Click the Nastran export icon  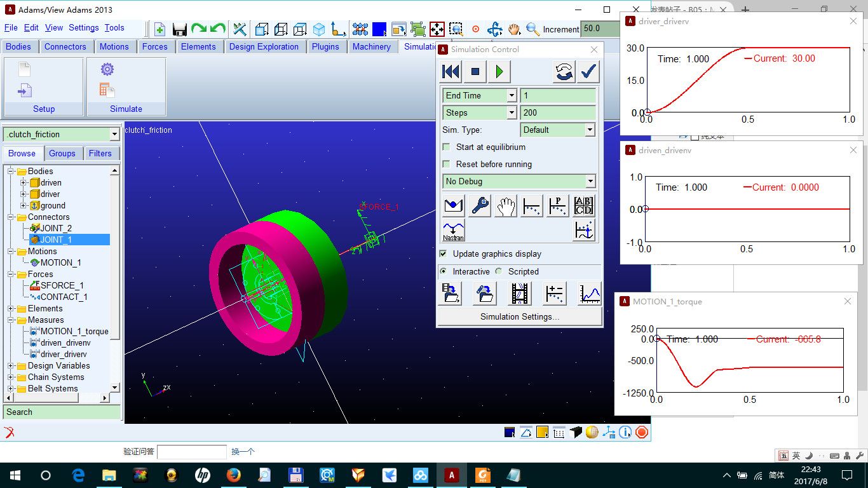453,230
